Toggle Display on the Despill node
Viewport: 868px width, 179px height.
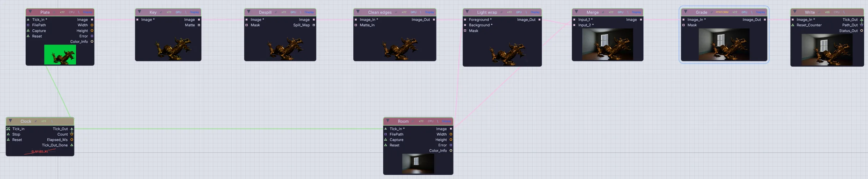coord(309,12)
